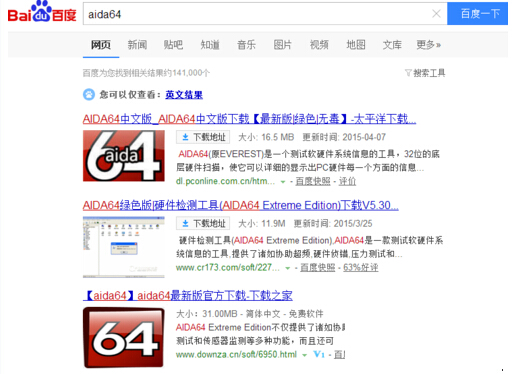Click the 百度一下 search button
512x374 pixels.
477,14
